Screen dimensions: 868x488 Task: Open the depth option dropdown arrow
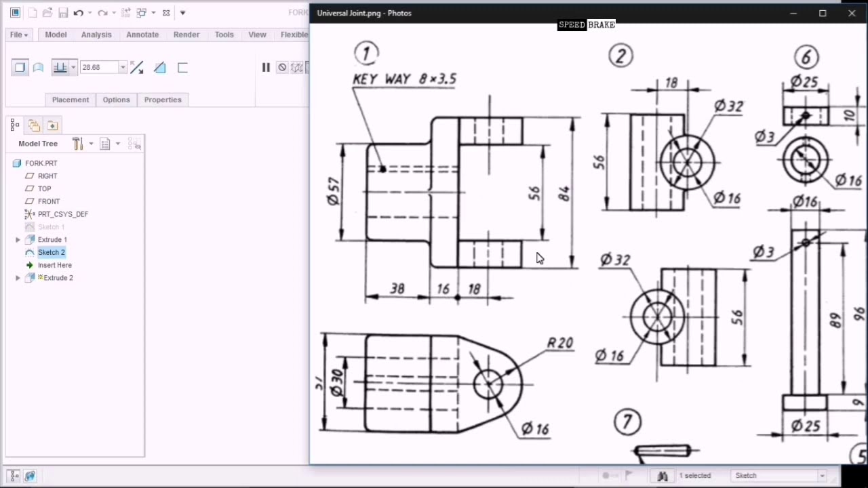tap(73, 67)
